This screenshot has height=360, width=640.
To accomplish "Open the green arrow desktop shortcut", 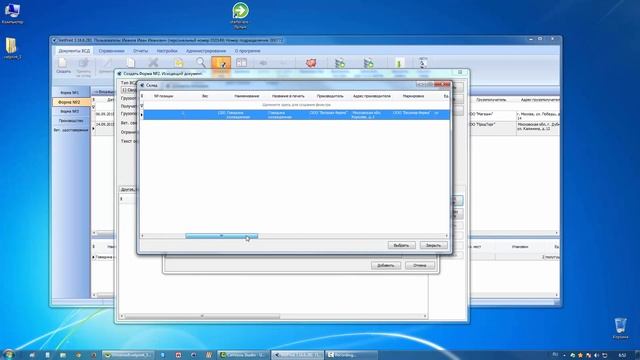I will point(240,16).
